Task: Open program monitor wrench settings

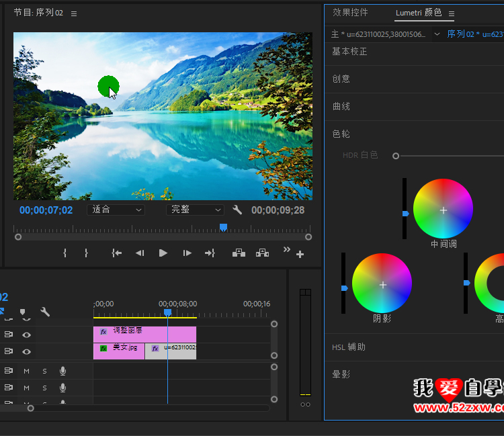Action: tap(237, 210)
